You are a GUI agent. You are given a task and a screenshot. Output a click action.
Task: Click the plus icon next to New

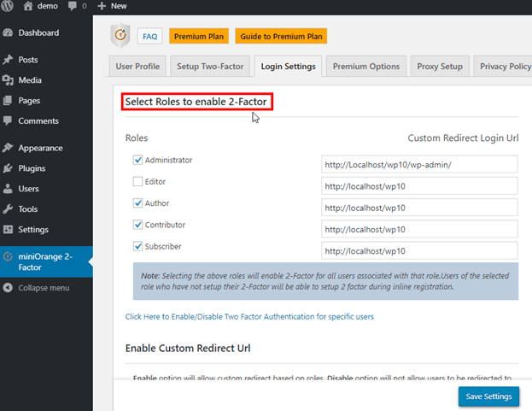(x=102, y=6)
